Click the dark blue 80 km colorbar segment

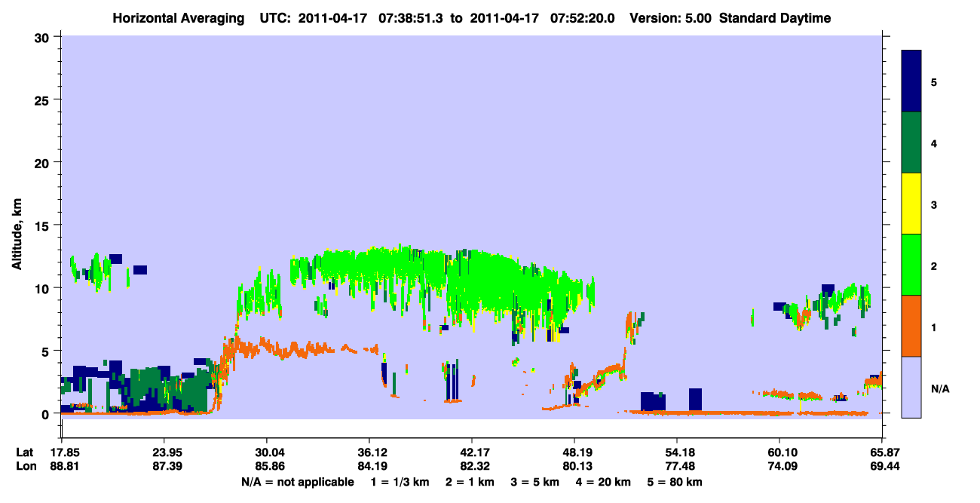coord(911,81)
